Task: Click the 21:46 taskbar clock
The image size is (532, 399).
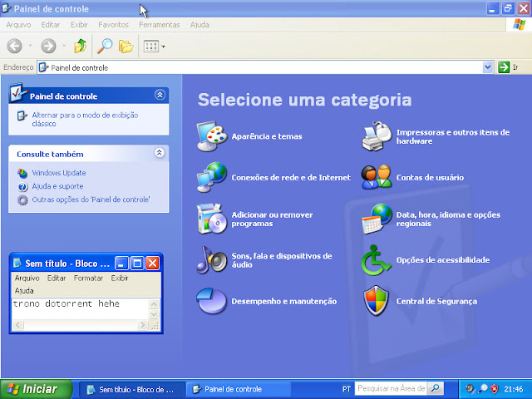Action: (514, 389)
